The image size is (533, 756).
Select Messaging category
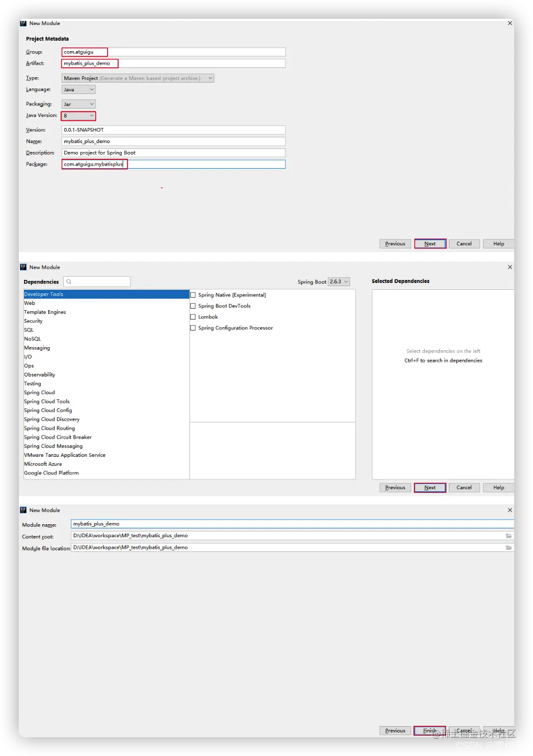pos(106,348)
